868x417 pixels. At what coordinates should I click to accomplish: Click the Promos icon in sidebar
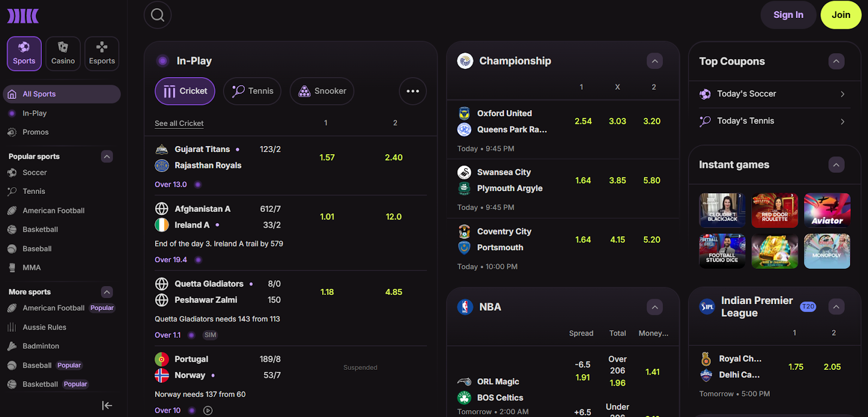pyautogui.click(x=12, y=132)
